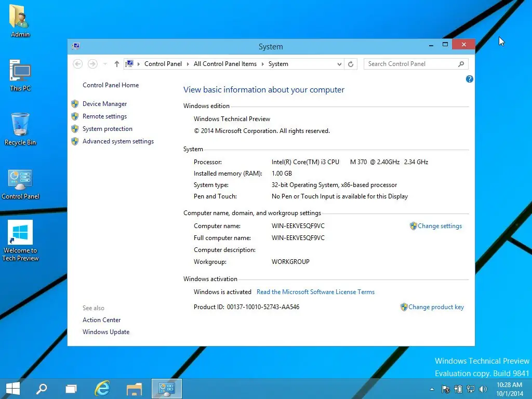Viewport: 532px width, 399px height.
Task: Open Change settings for computer name
Action: (440, 226)
